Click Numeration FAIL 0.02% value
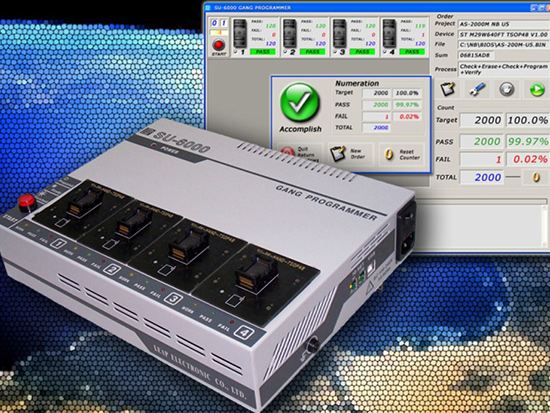 (407, 116)
